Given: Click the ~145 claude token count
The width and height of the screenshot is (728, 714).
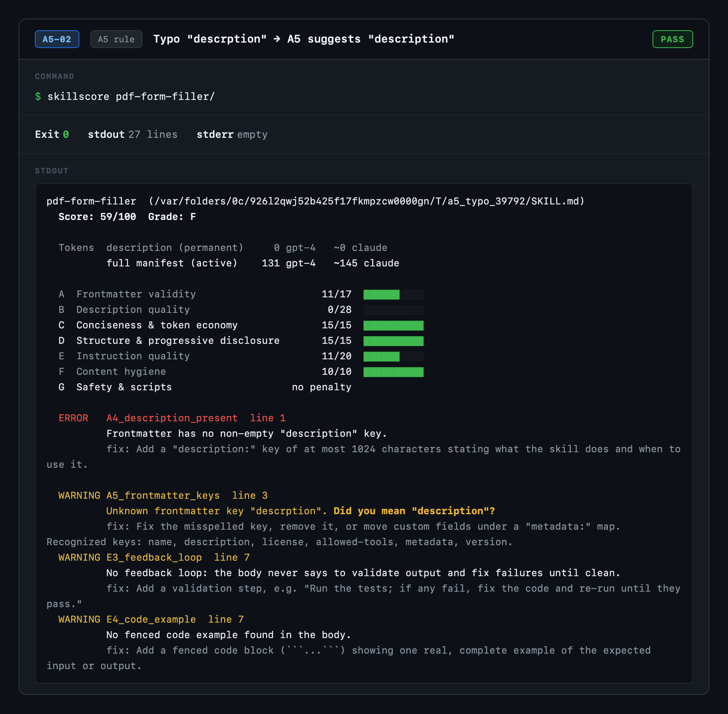Looking at the screenshot, I should [x=366, y=263].
